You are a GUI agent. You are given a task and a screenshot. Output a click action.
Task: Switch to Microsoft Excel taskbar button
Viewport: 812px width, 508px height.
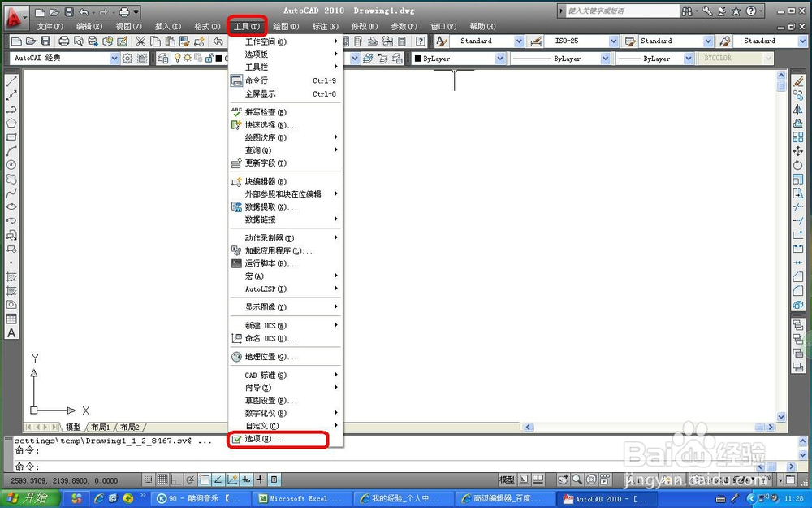302,499
